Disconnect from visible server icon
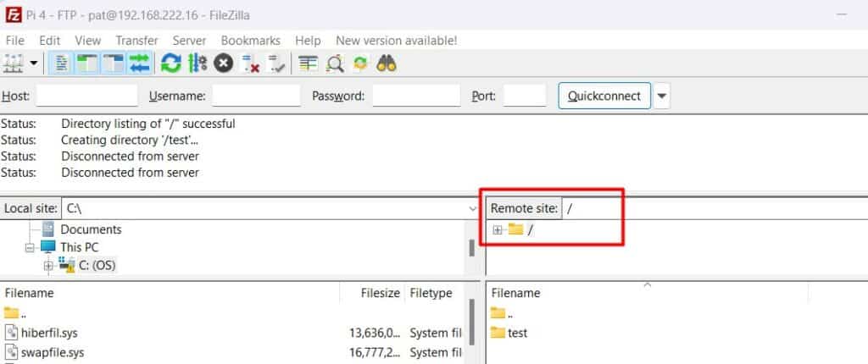Screen dimensions: 868x364 250,63
